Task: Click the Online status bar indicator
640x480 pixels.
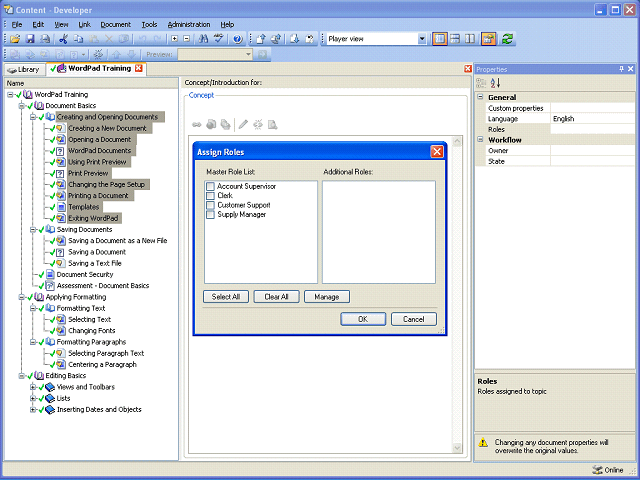Action: 608,470
